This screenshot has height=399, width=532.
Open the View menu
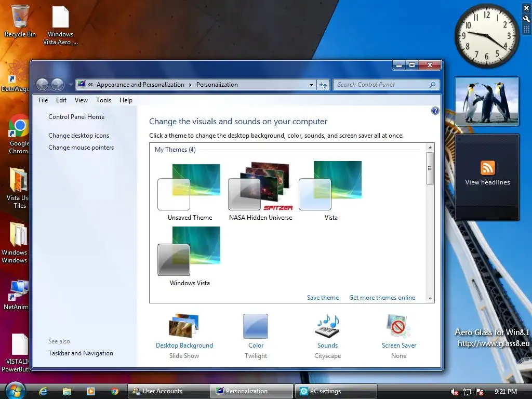point(81,100)
